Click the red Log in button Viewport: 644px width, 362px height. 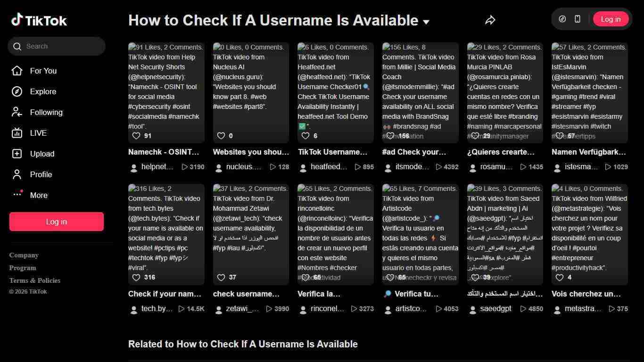[x=56, y=222]
